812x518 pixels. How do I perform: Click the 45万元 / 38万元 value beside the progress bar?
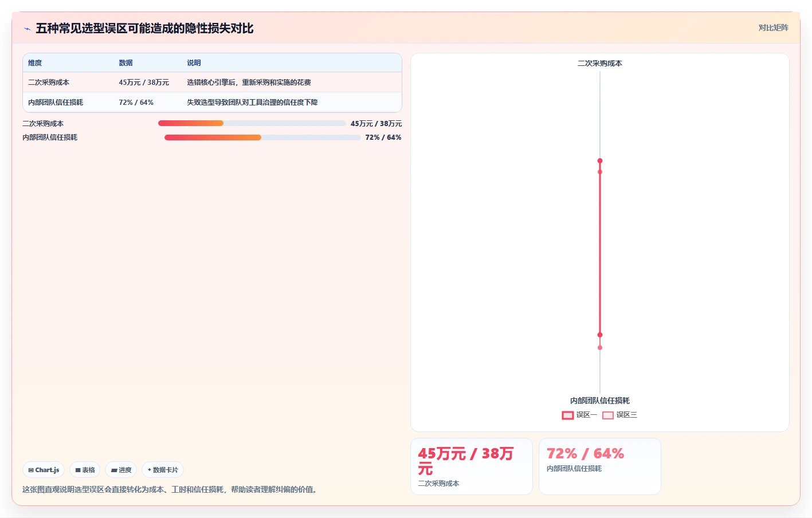(376, 124)
